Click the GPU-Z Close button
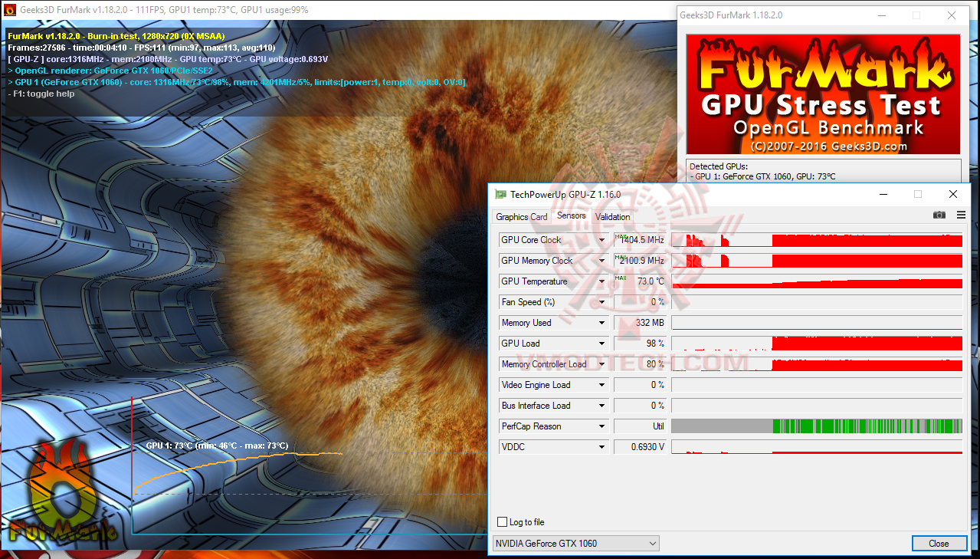 click(x=939, y=544)
